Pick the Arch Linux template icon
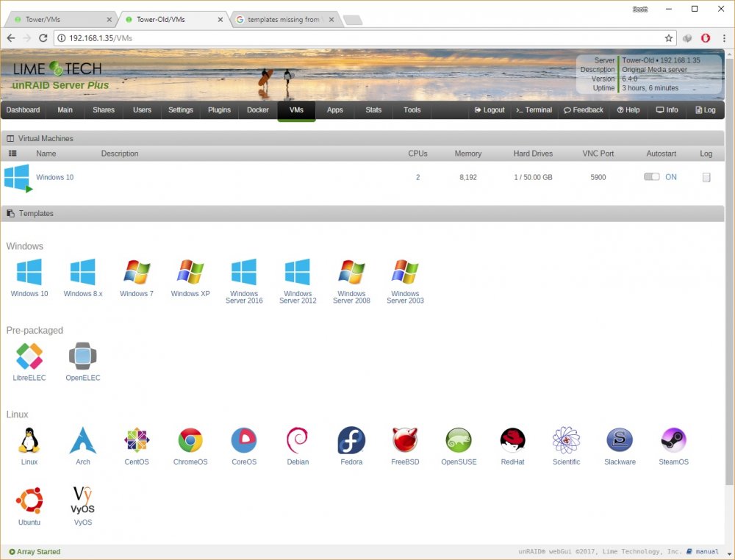 pyautogui.click(x=82, y=440)
